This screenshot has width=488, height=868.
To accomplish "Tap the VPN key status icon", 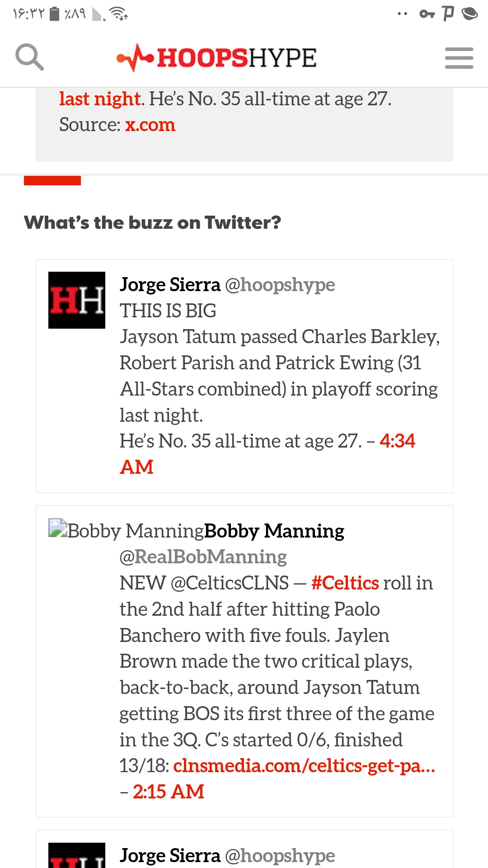I will [427, 14].
